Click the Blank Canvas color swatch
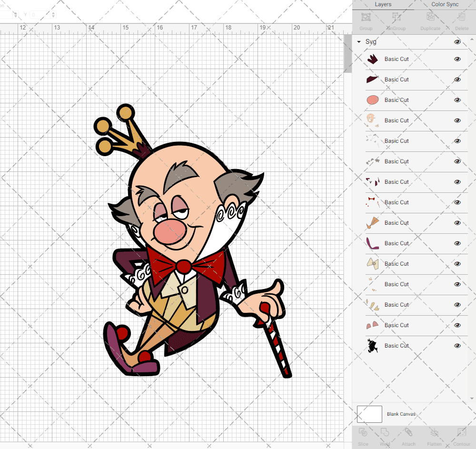This screenshot has width=476, height=449. 369,414
